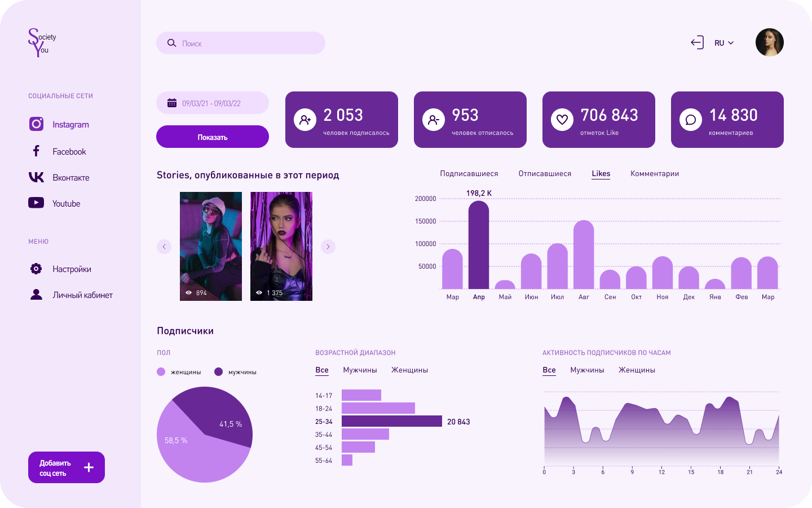
Task: Open the Комментарии chart tab
Action: [x=654, y=173]
